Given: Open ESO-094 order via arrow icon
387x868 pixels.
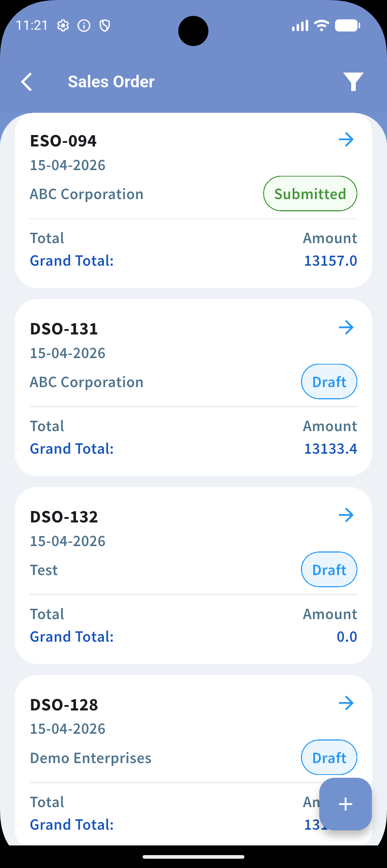Looking at the screenshot, I should [346, 139].
